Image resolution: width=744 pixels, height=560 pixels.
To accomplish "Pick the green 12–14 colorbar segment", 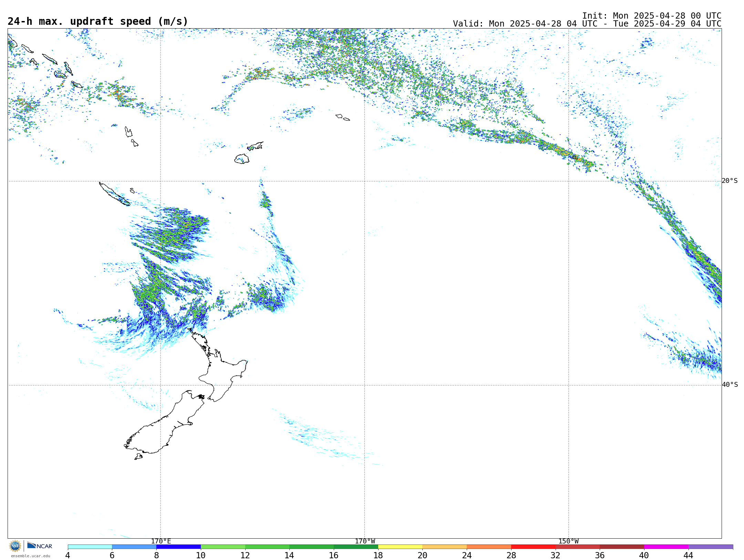I will click(267, 547).
